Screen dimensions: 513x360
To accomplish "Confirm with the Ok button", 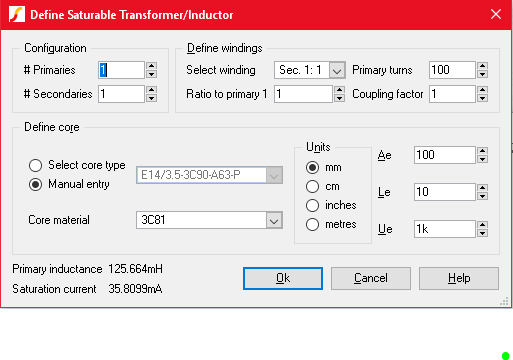I will [283, 278].
